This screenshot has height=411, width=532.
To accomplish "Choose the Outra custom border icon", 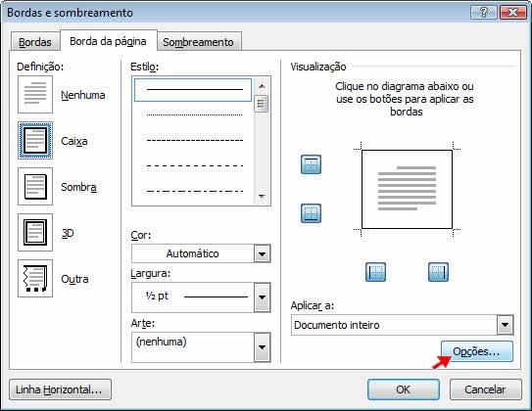I will 35,279.
